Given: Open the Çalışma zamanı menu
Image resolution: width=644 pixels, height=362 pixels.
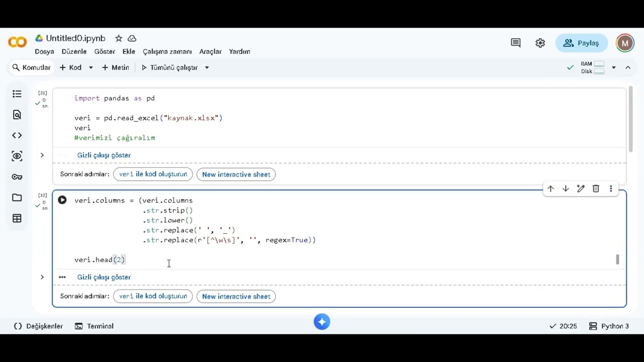Looking at the screenshot, I should (167, 51).
